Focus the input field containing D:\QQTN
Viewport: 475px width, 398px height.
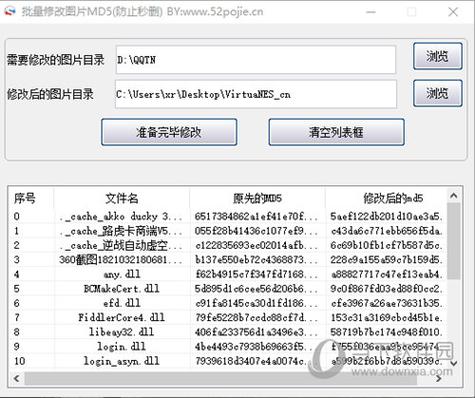coord(256,60)
